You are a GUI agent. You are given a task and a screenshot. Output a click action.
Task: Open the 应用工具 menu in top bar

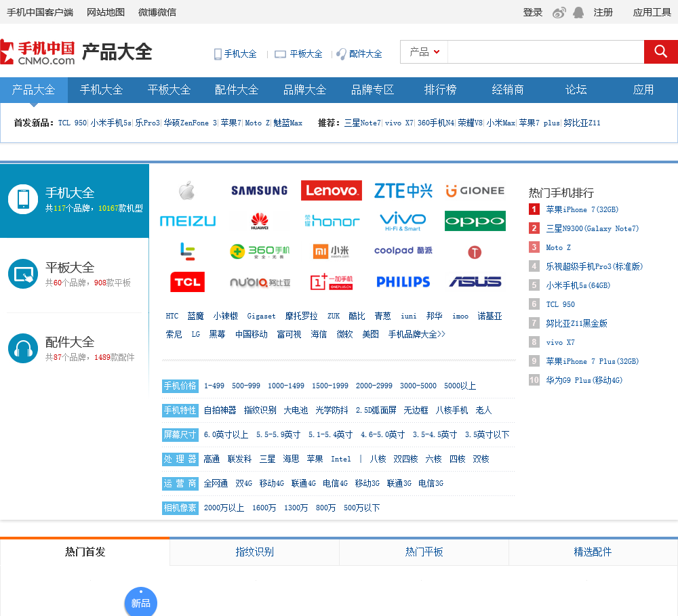(x=652, y=12)
